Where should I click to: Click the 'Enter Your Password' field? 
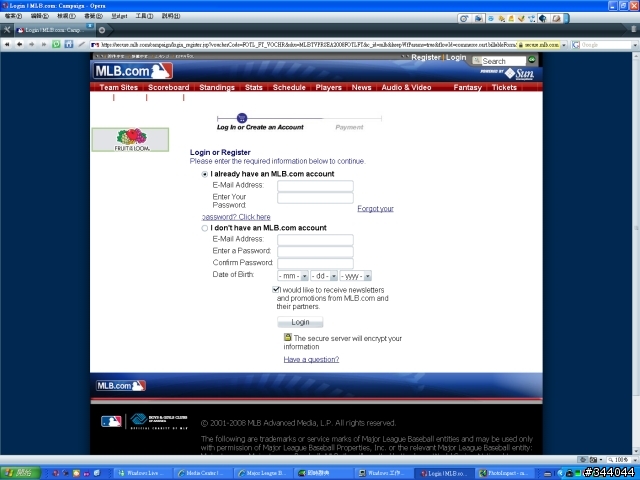tap(315, 198)
